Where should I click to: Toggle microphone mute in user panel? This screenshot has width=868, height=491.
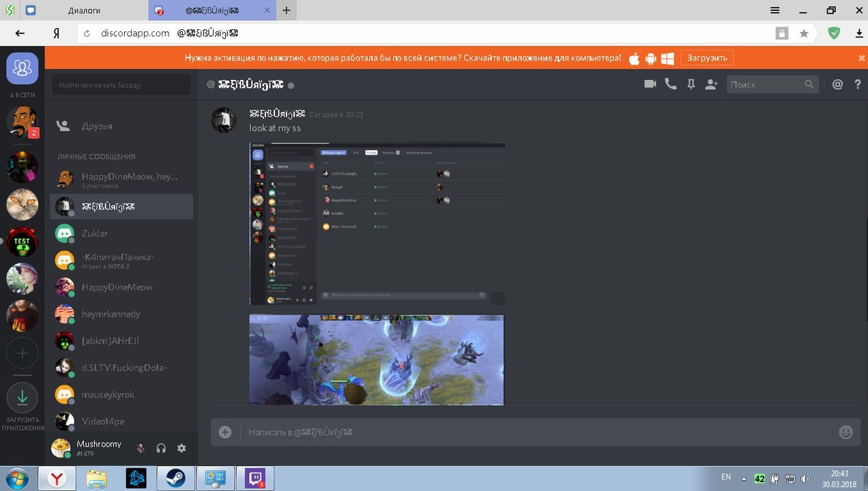click(141, 448)
